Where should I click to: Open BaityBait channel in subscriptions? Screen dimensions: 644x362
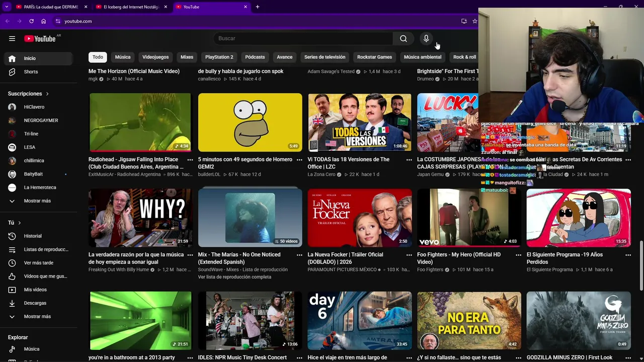(x=39, y=174)
